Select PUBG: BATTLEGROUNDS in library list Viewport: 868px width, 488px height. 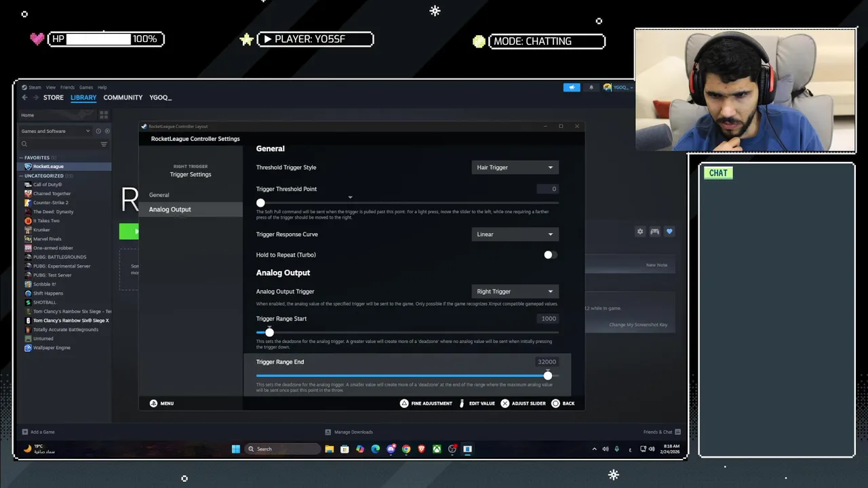[x=60, y=257]
